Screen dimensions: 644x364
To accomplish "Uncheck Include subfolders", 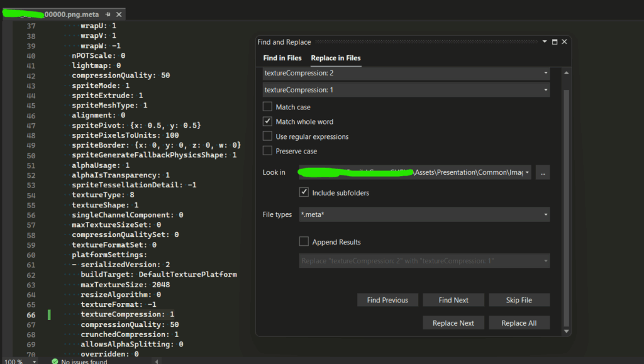I will (x=304, y=192).
